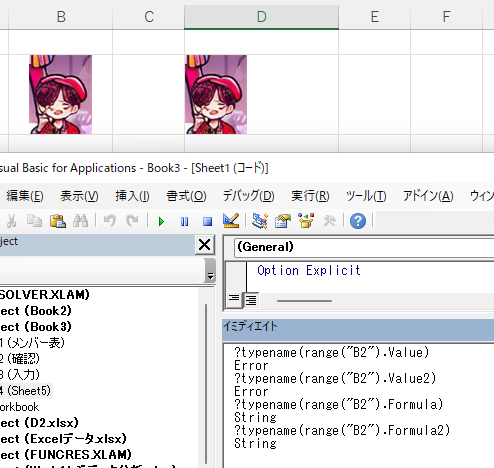Open the 表示(V) menu

79,196
